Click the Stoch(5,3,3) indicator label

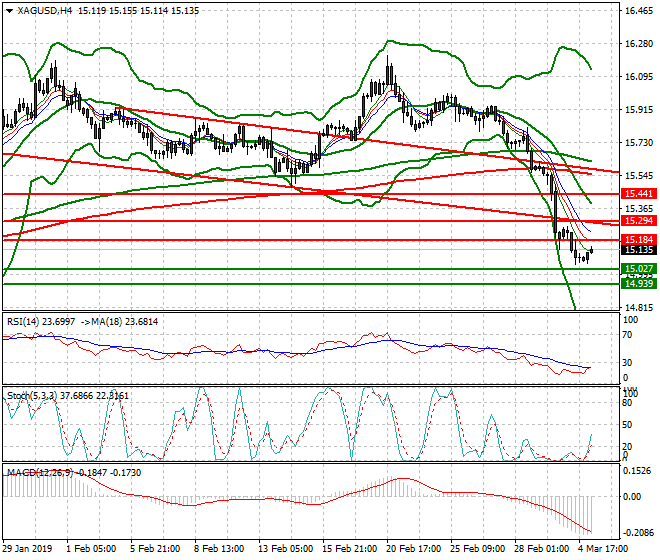tap(32, 396)
